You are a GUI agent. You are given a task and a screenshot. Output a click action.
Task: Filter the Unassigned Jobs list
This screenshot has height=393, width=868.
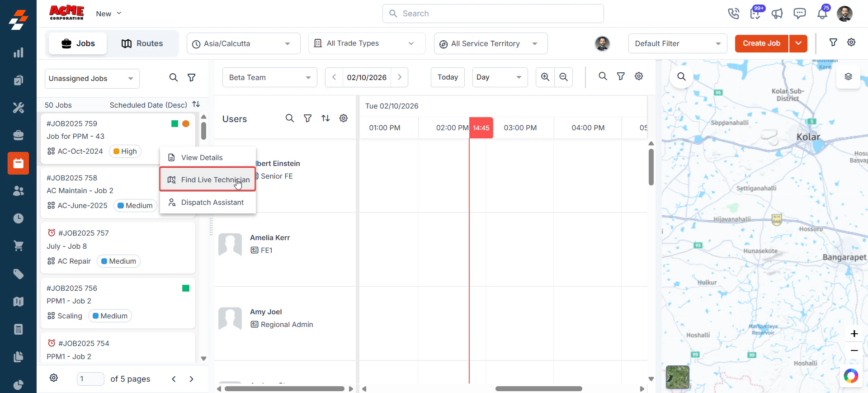(x=192, y=78)
